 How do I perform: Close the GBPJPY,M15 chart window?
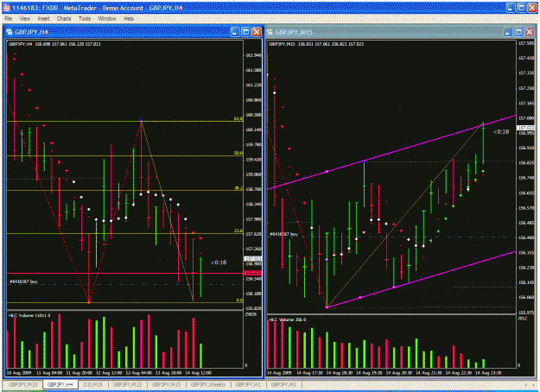pyautogui.click(x=530, y=32)
